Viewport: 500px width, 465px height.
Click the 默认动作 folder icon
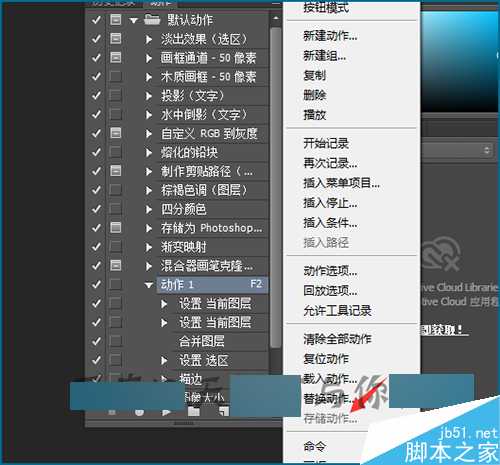tap(152, 20)
